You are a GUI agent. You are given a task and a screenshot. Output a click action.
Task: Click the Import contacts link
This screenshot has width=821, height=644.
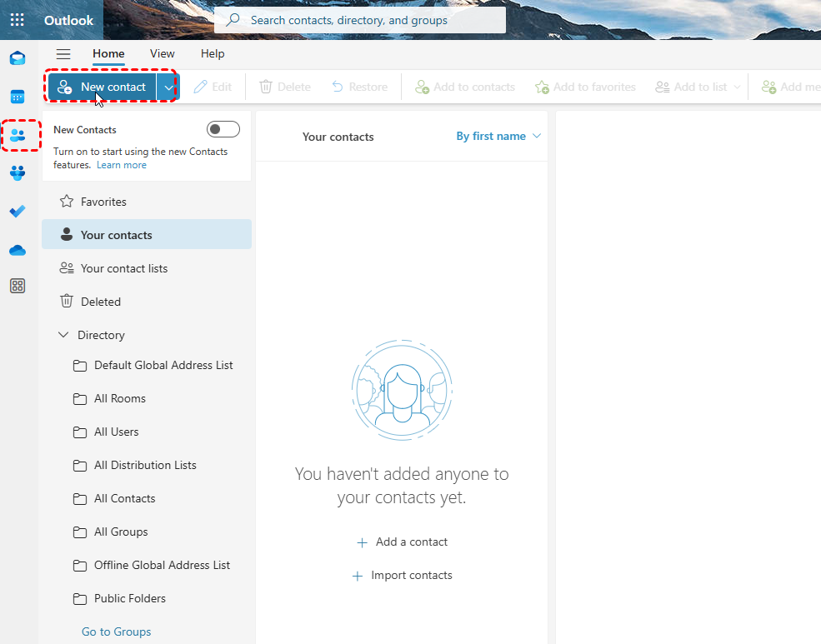(402, 576)
